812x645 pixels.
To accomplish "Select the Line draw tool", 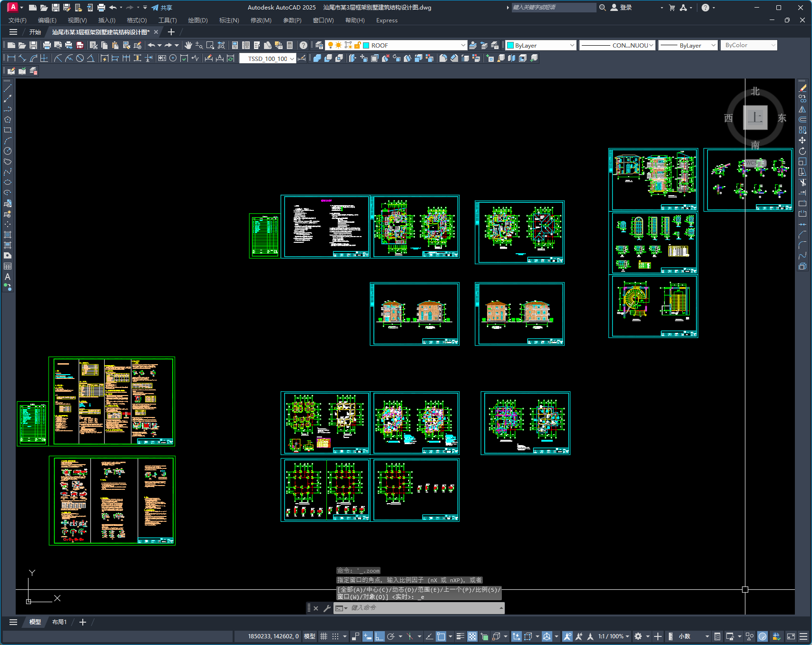I will click(8, 89).
